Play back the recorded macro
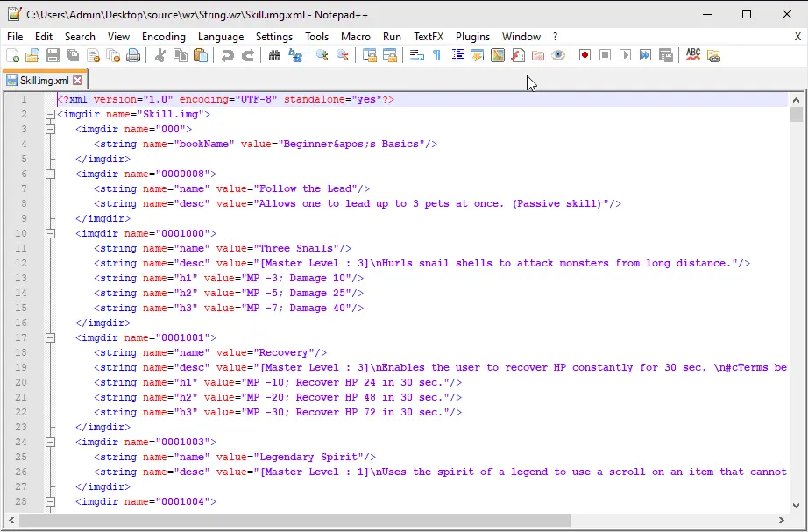 625,56
